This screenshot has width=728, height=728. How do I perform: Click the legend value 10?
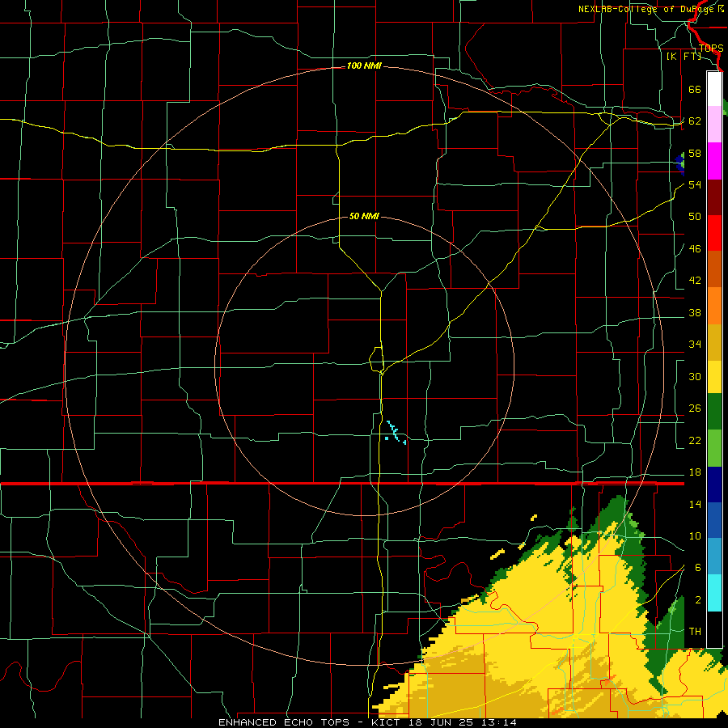tap(695, 536)
